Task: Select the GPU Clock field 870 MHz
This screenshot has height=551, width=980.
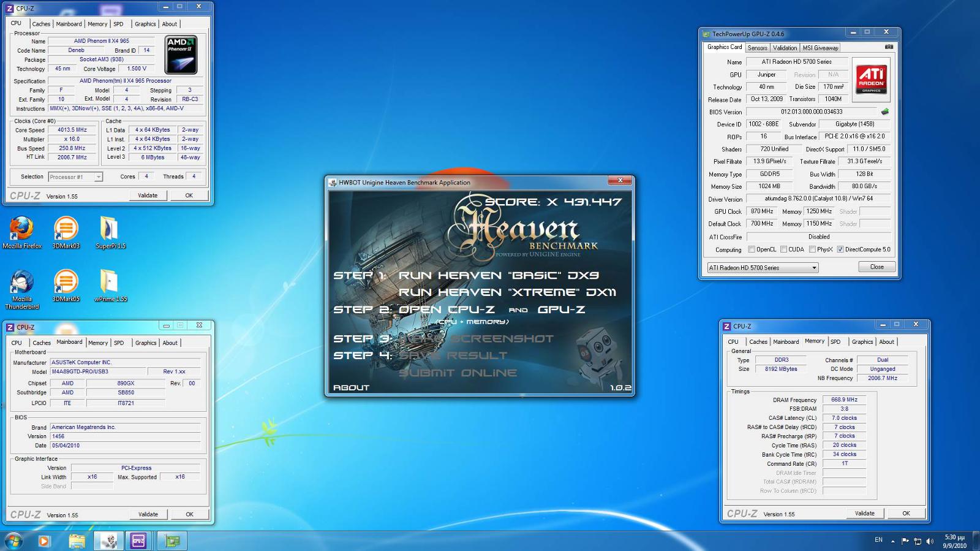Action: pos(761,211)
